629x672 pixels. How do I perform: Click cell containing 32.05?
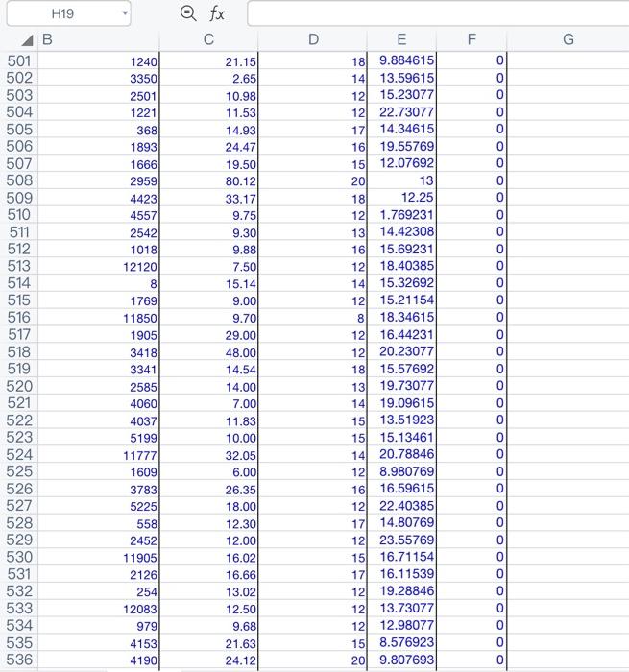[x=208, y=454]
